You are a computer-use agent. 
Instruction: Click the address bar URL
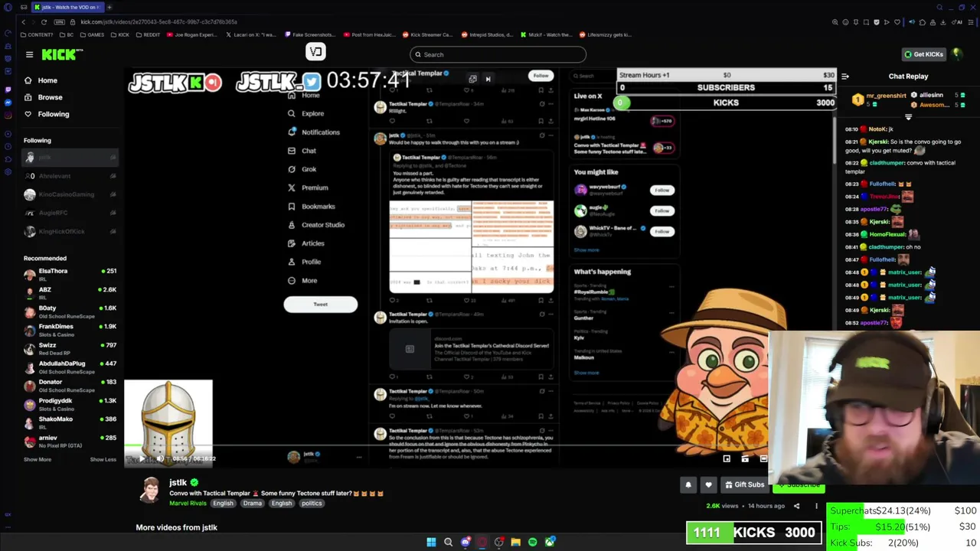click(x=158, y=22)
